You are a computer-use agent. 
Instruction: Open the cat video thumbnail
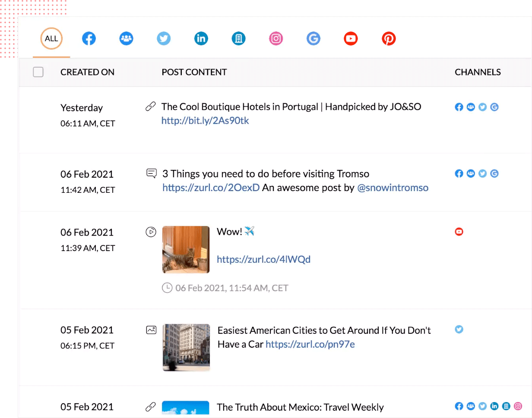pos(186,249)
